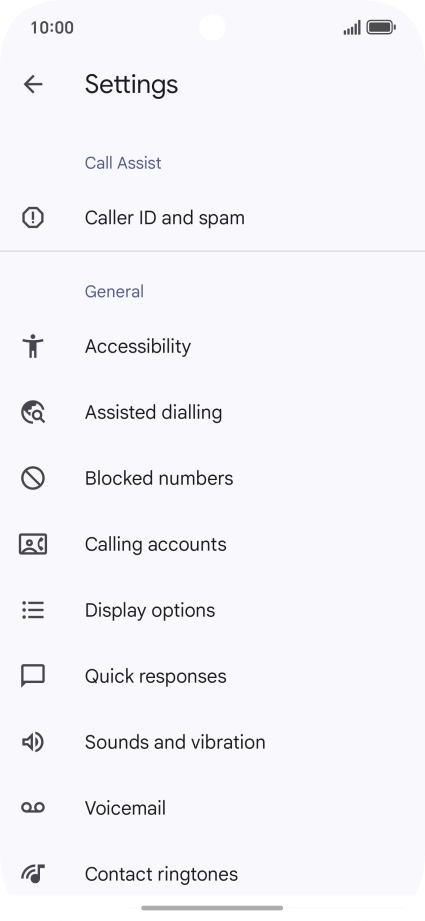Open Blocked numbers list
The height and width of the screenshot is (921, 425).
click(x=212, y=478)
